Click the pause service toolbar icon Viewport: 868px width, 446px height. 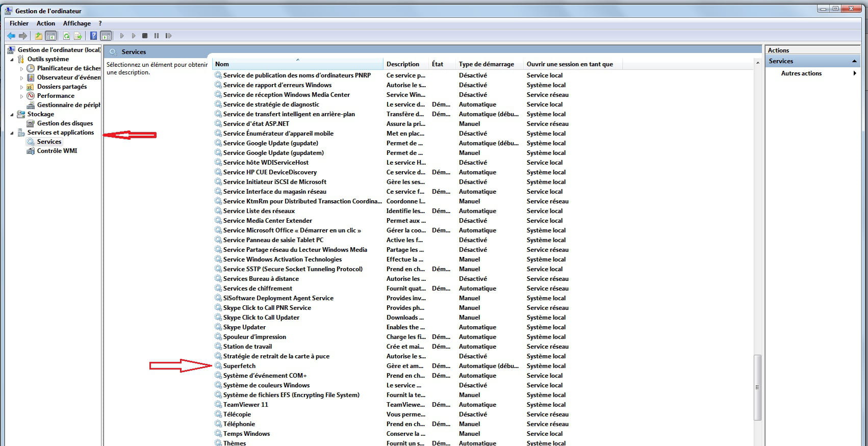[x=157, y=36]
